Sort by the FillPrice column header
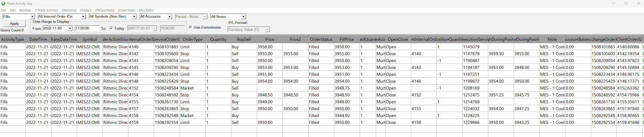Screen dimensions: 644x137 click(346, 39)
